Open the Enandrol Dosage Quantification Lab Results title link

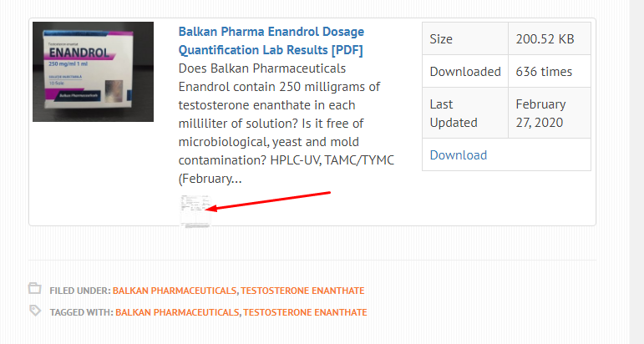click(271, 41)
